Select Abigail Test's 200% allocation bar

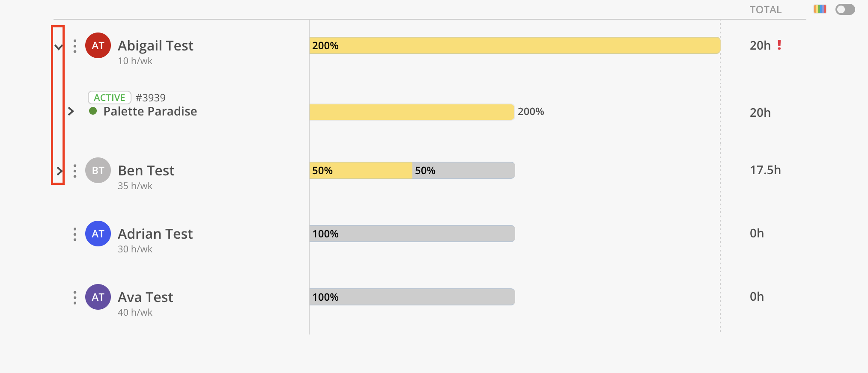515,45
